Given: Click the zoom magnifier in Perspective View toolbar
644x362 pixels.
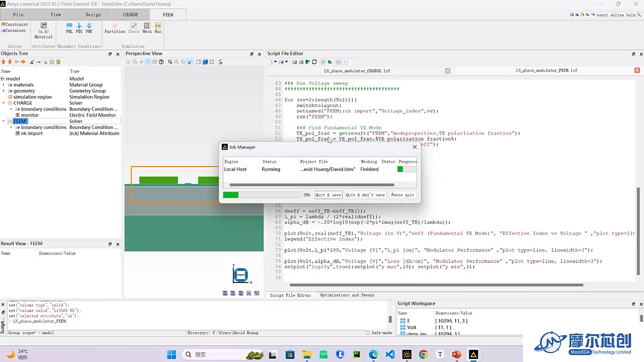Looking at the screenshot, I should point(170,62).
